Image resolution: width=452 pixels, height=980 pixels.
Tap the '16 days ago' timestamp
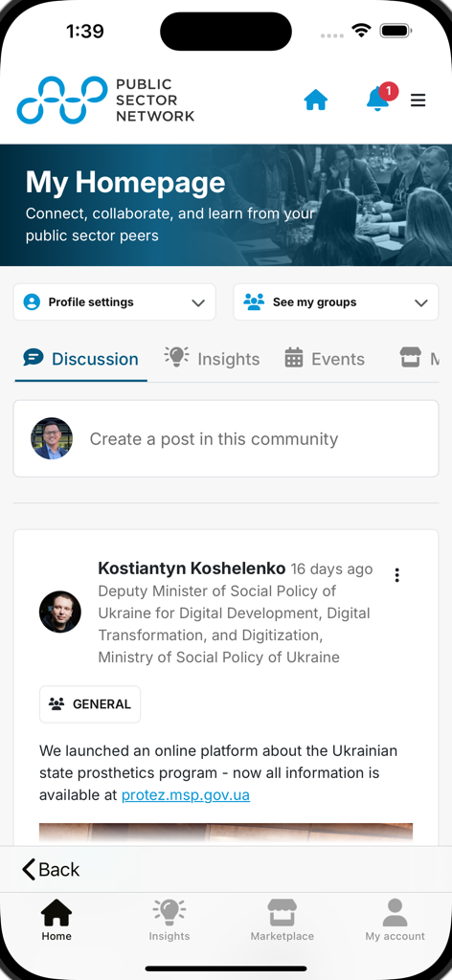click(x=332, y=569)
